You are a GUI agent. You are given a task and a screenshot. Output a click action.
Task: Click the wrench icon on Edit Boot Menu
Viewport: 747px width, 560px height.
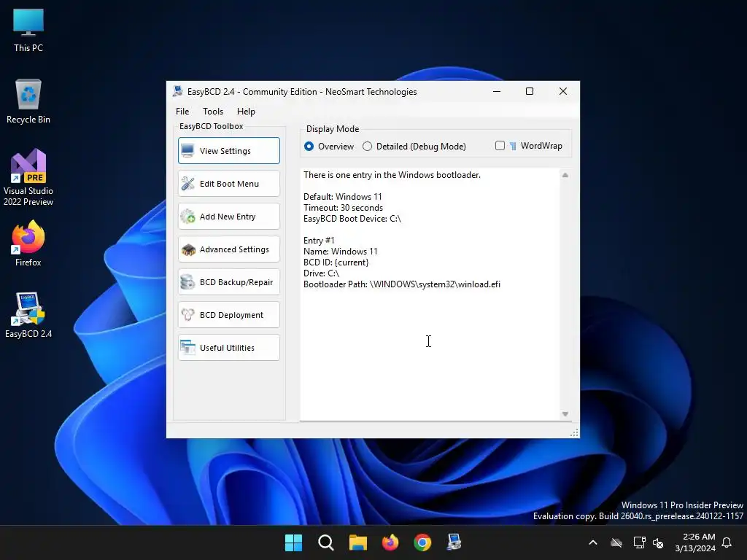[187, 183]
